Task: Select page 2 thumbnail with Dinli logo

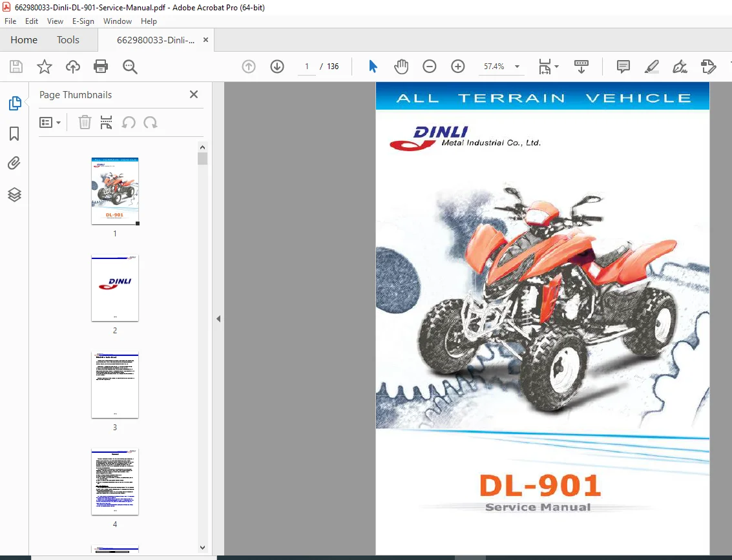Action: click(x=115, y=288)
